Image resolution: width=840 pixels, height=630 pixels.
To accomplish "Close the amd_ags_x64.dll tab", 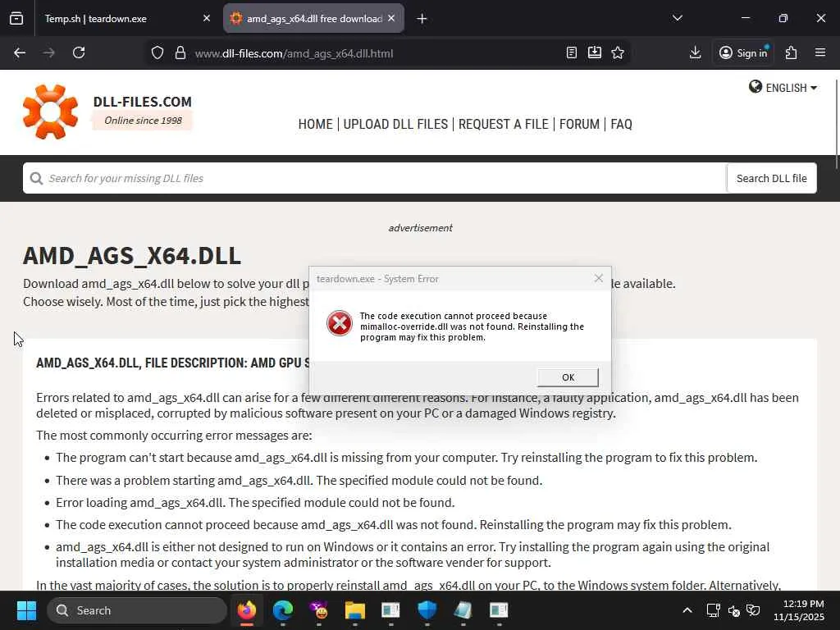I will 391,18.
